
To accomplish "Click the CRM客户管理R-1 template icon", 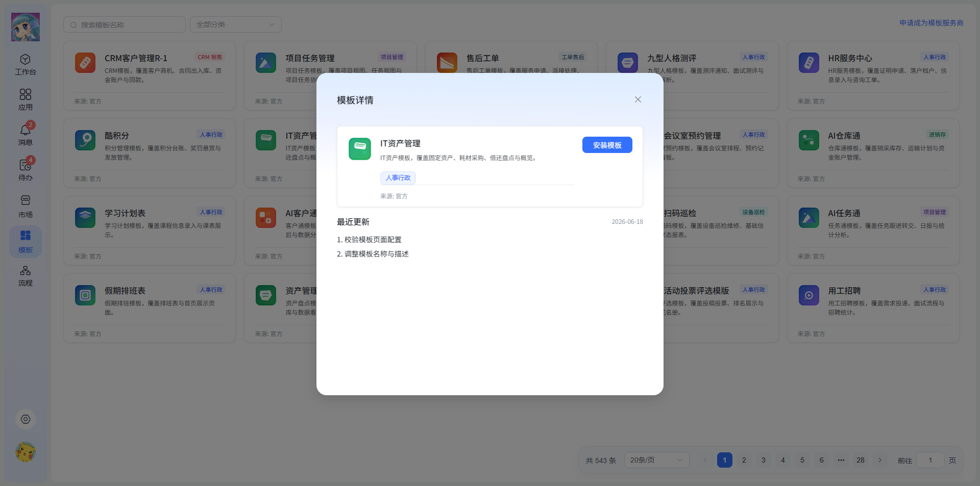I will click(85, 63).
